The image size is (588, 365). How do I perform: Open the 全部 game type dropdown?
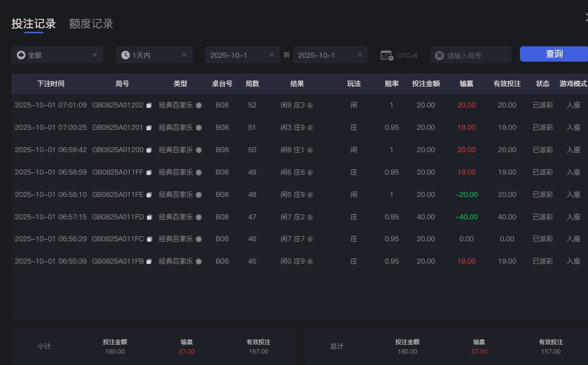(57, 55)
